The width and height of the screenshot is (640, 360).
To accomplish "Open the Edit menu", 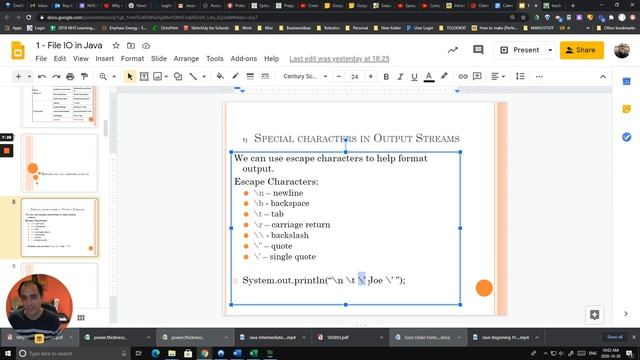I will 60,59.
